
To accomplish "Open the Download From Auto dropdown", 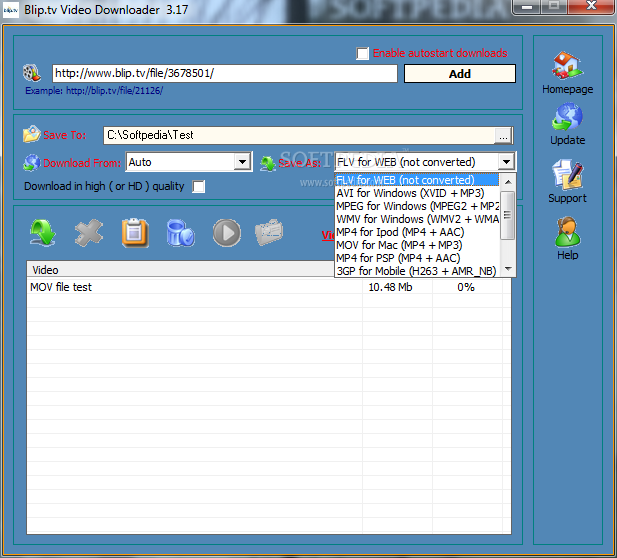I will tap(242, 162).
